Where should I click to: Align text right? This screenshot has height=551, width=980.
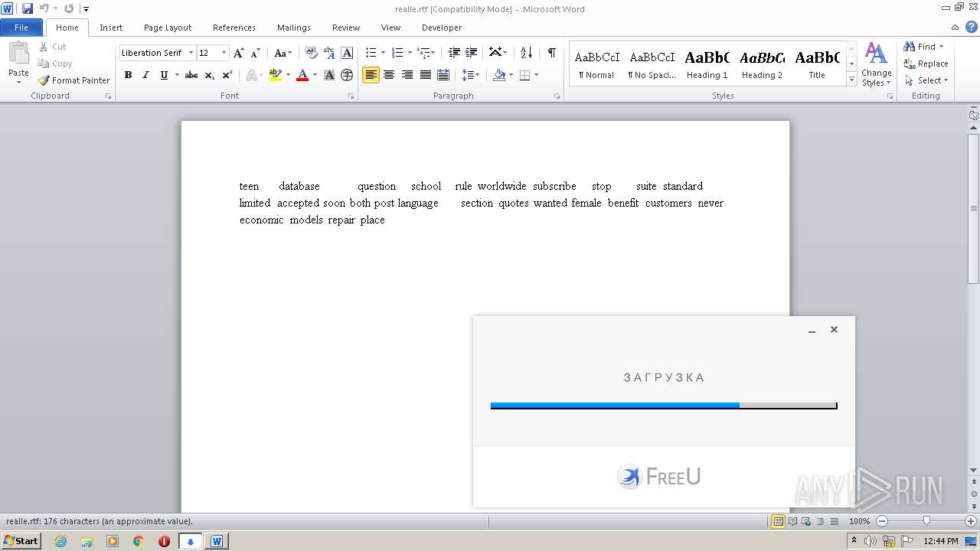point(407,75)
